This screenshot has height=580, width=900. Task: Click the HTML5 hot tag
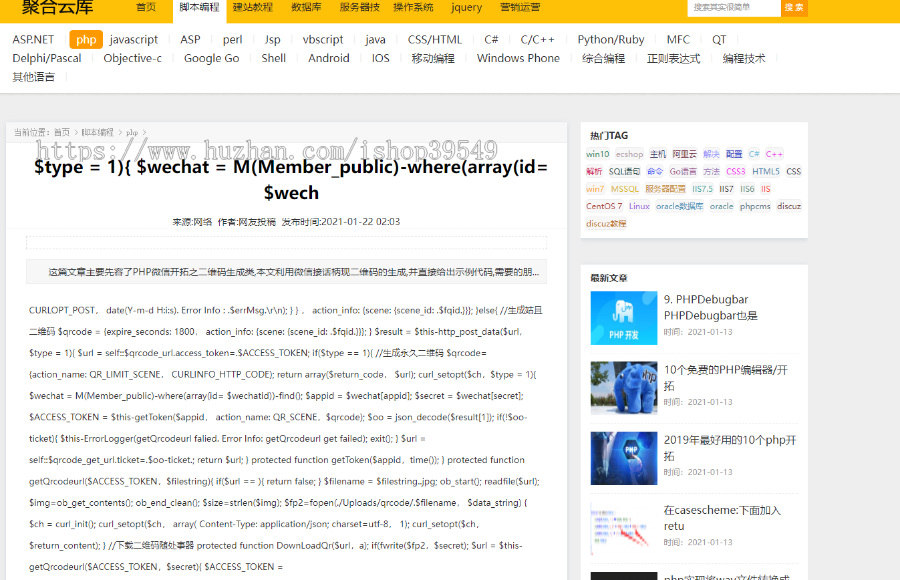pyautogui.click(x=766, y=171)
